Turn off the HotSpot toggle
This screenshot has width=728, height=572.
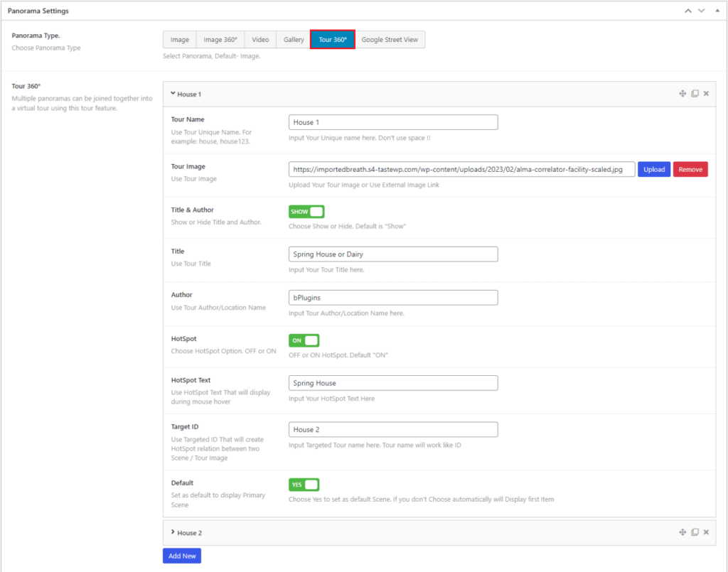(x=304, y=340)
